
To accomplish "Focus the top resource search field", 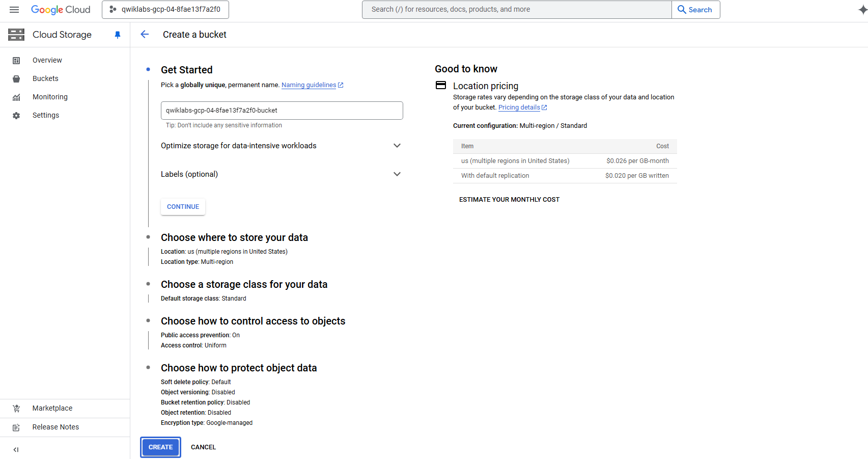I will (x=517, y=10).
